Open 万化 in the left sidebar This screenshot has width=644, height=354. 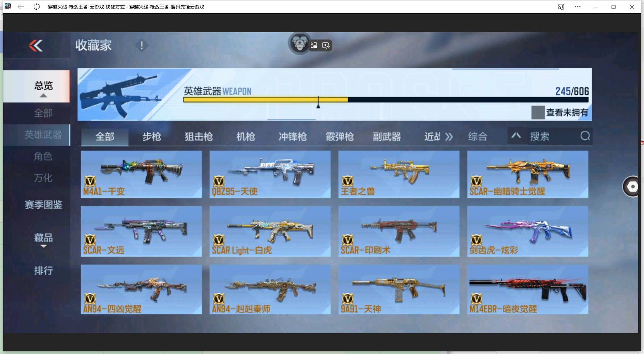43,178
